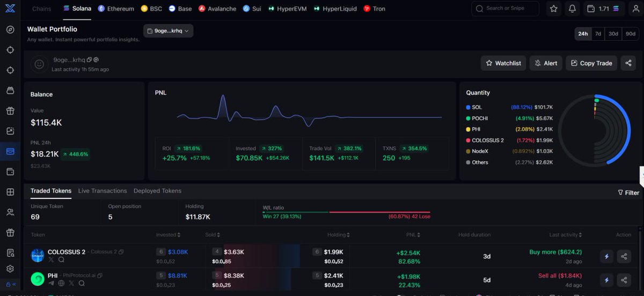The height and width of the screenshot is (296, 644).
Task: Open the compass explore icon in sidebar
Action: pos(10,29)
